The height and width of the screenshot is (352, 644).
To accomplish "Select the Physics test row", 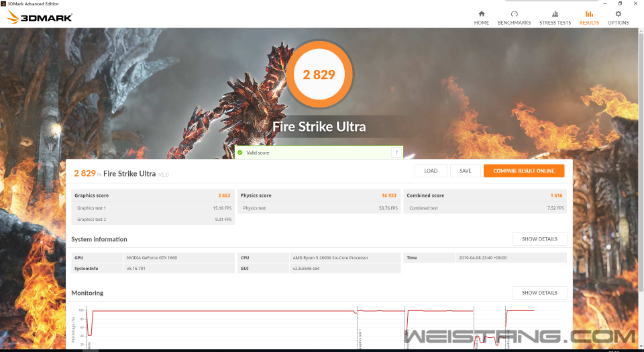I will tap(319, 208).
